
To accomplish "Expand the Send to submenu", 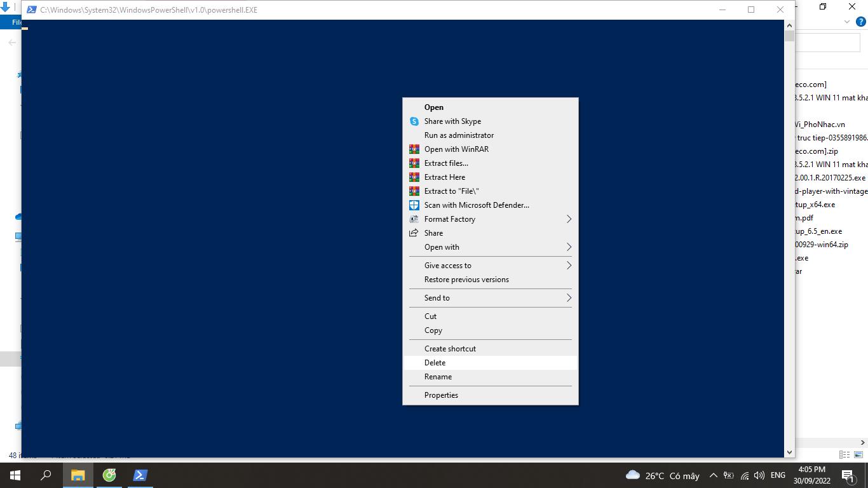I will 569,298.
